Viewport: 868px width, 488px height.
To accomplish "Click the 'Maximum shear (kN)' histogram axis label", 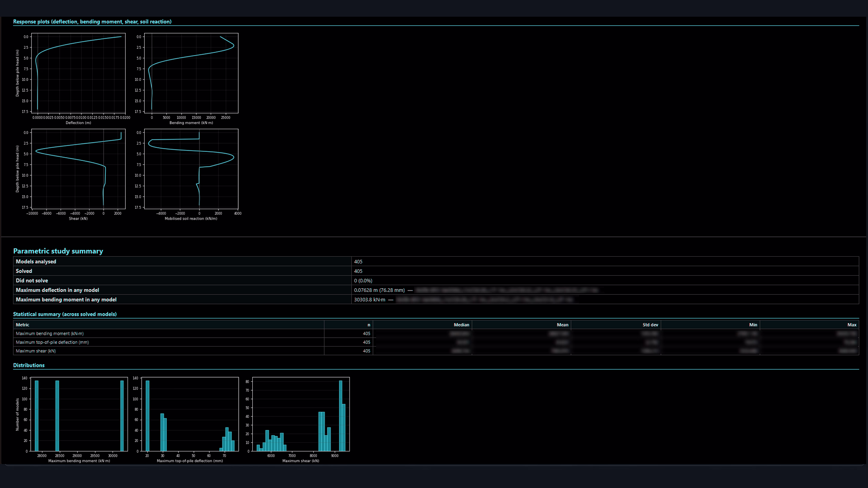I will click(x=301, y=461).
